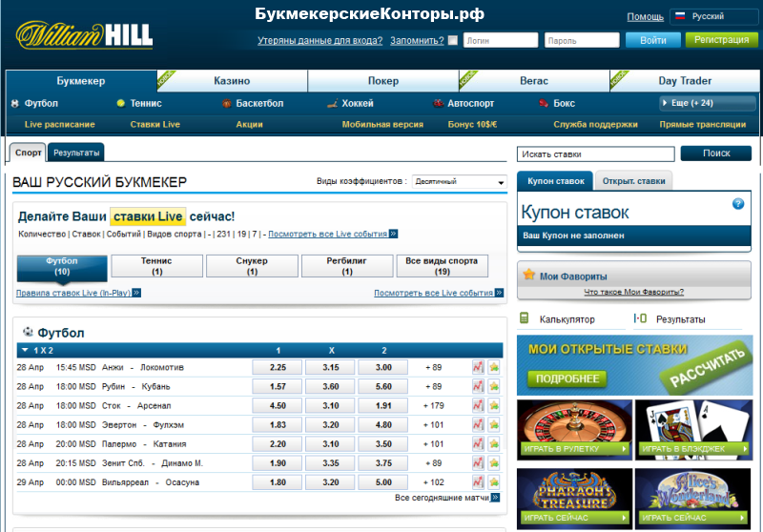This screenshot has width=763, height=532.
Task: Open Утеряны данные для входа link
Action: 320,40
